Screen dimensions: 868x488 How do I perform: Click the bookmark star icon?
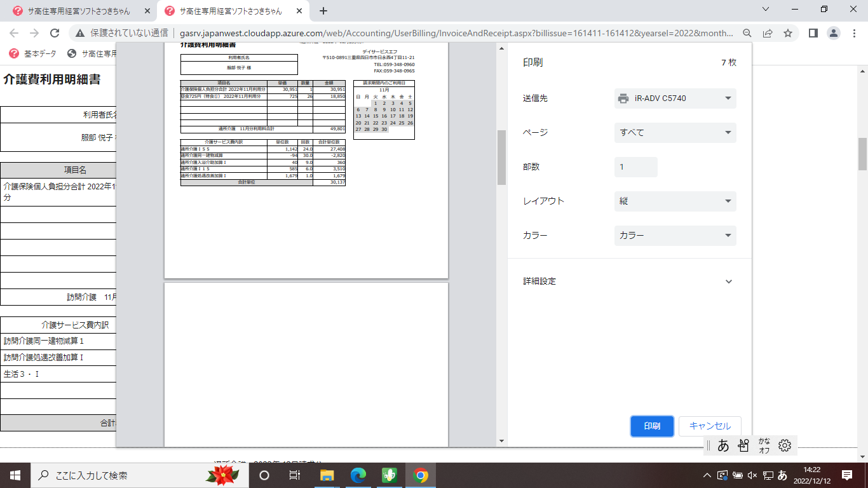coord(788,33)
